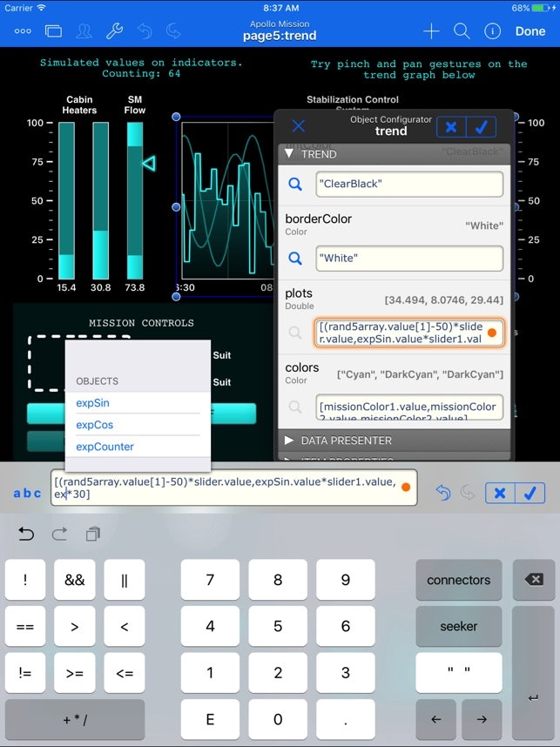560x747 pixels.
Task: Show info with the circled i icon
Action: coord(492,31)
